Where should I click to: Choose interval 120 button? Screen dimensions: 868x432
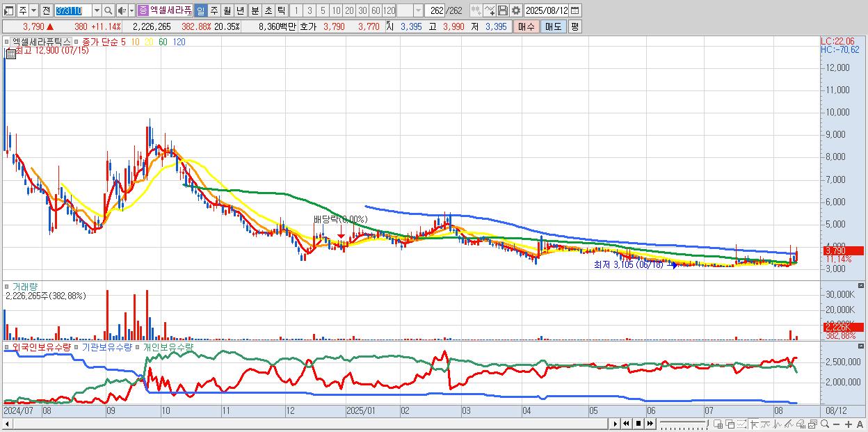click(x=389, y=10)
